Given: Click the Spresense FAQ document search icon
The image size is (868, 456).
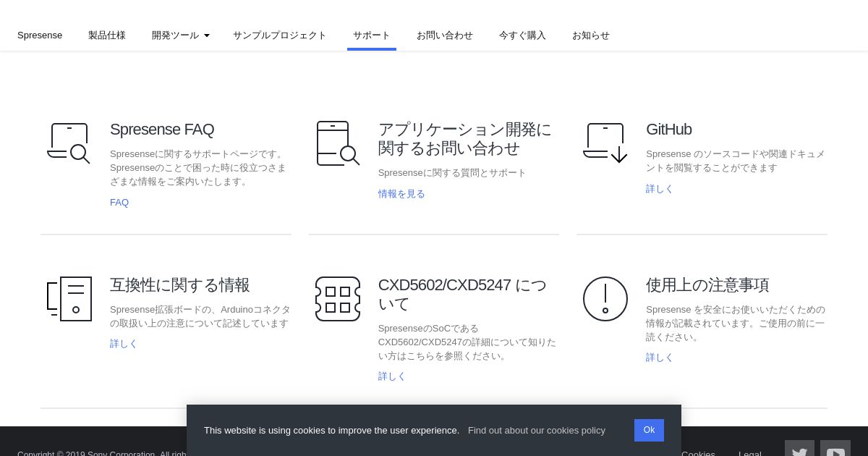Looking at the screenshot, I should click(x=69, y=143).
